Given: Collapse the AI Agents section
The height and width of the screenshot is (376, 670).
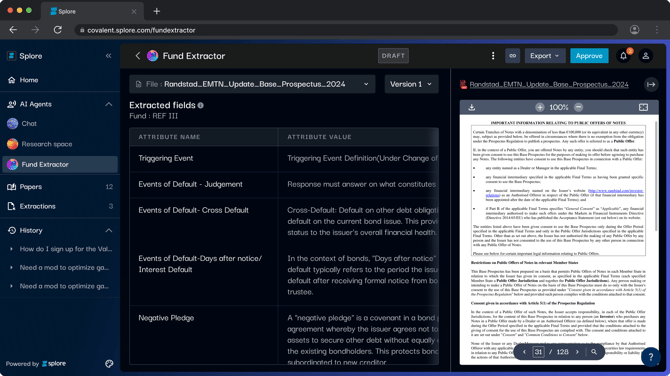Looking at the screenshot, I should 109,104.
